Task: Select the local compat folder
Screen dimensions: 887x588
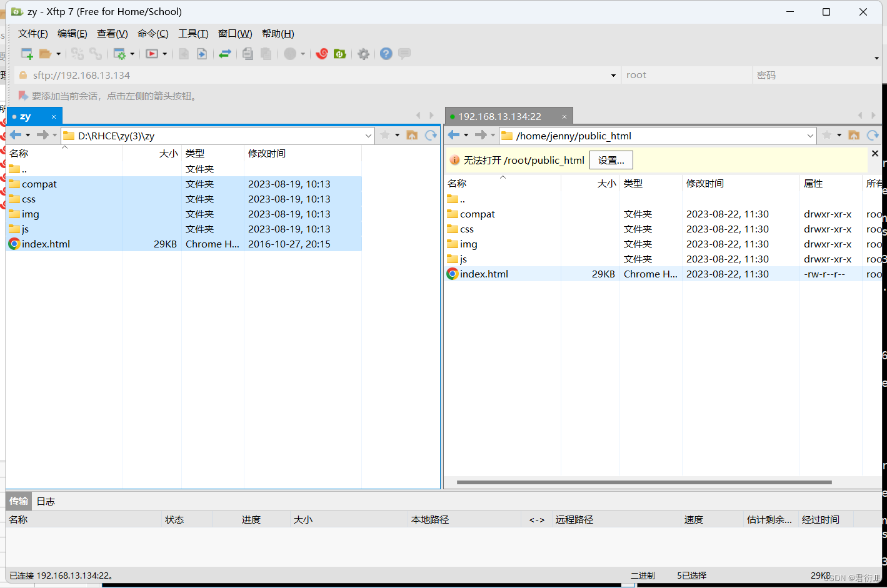Action: tap(184, 184)
